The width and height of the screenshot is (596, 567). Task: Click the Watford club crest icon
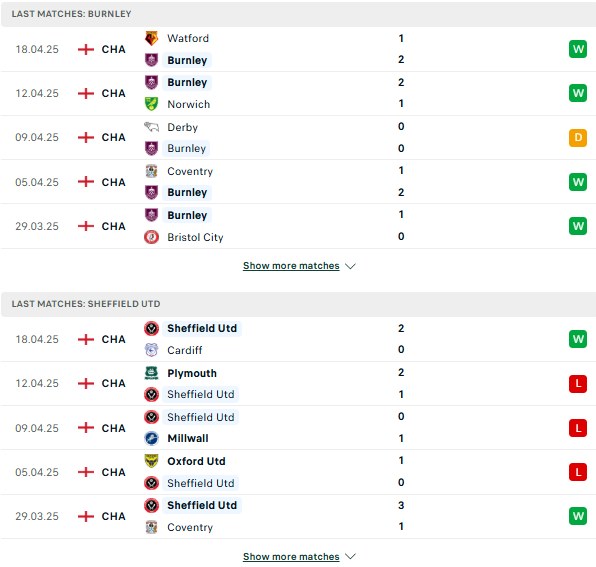point(151,38)
